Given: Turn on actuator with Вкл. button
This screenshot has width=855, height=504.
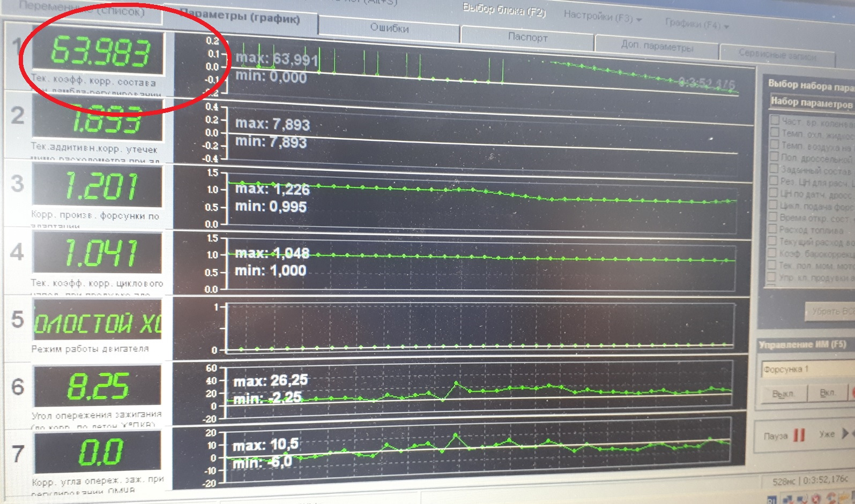Looking at the screenshot, I should click(x=827, y=393).
